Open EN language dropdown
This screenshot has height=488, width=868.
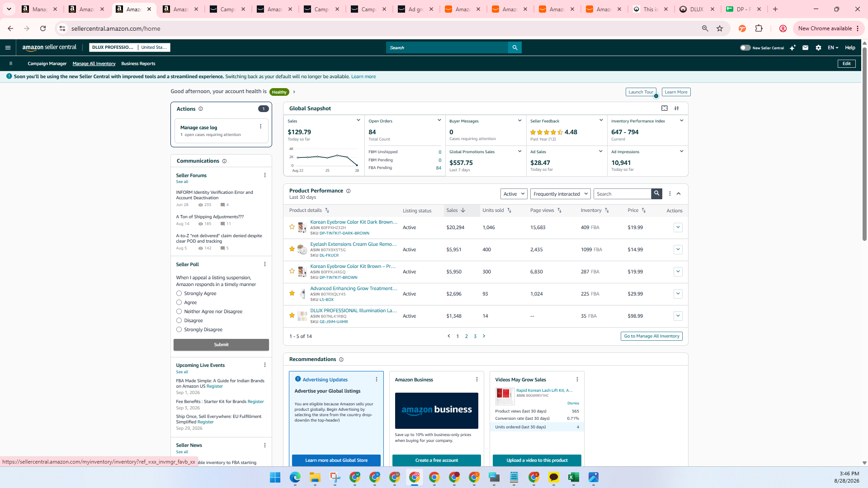point(833,48)
